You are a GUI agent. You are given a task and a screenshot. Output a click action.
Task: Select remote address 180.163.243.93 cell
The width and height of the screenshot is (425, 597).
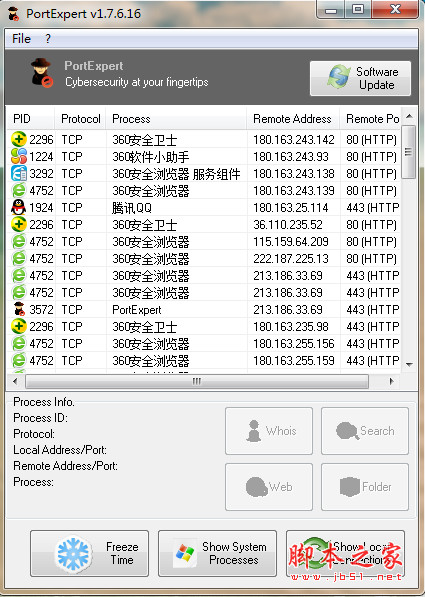coord(291,156)
